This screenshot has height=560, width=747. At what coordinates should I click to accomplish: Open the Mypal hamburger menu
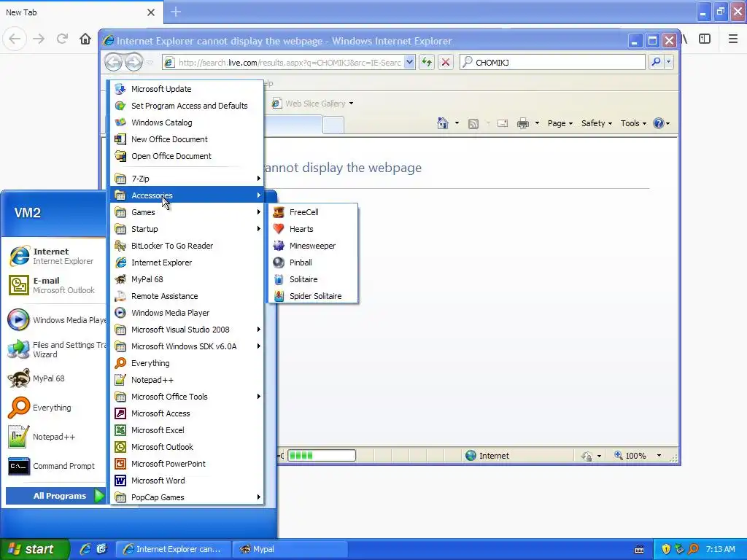coord(732,39)
